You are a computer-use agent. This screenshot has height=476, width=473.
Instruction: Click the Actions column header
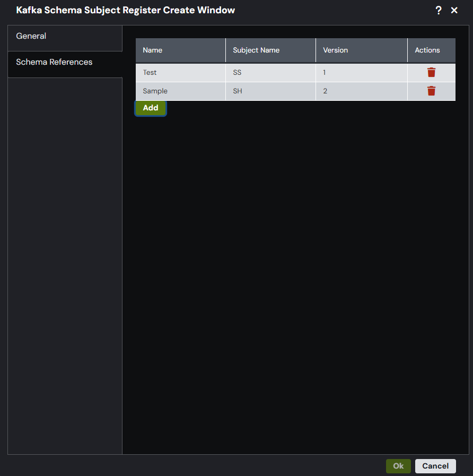pyautogui.click(x=432, y=50)
